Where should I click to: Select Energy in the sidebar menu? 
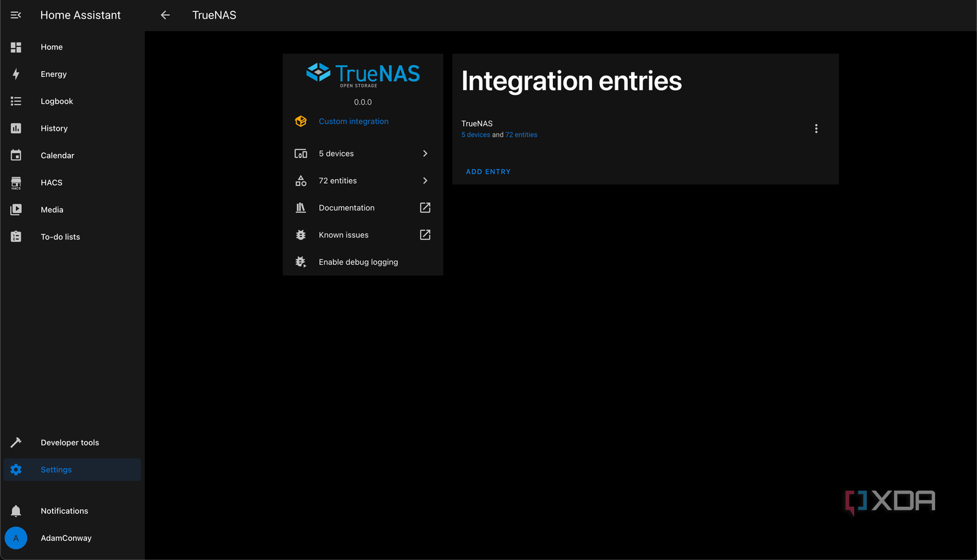click(72, 74)
